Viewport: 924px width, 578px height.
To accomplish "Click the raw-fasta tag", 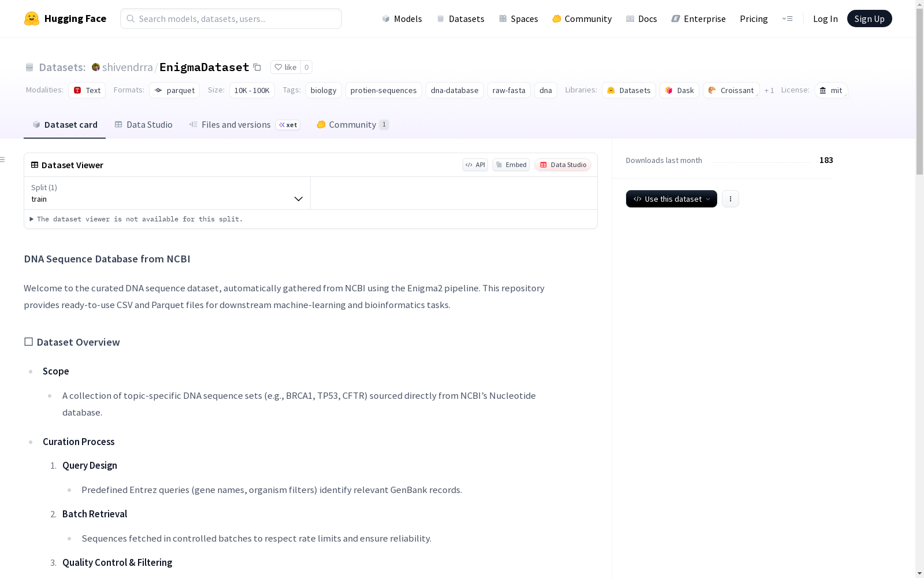I will [x=509, y=90].
